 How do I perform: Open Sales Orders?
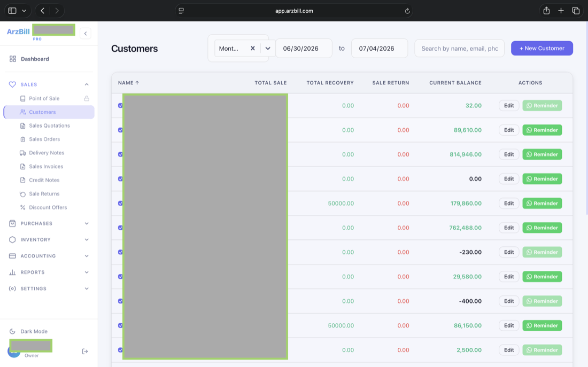pyautogui.click(x=44, y=139)
